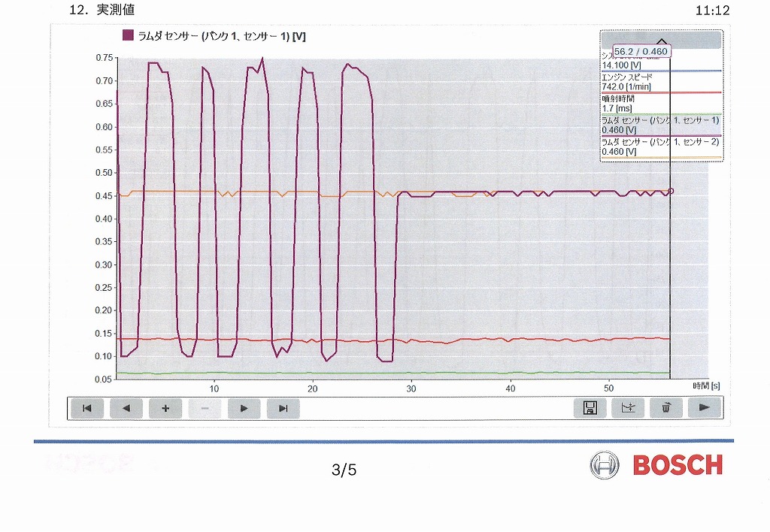Collapse the legend panel with the top arrow

pyautogui.click(x=661, y=41)
